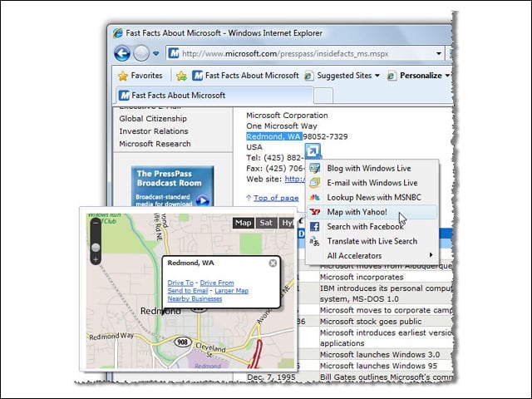Choose Search with Facebook

[372, 227]
